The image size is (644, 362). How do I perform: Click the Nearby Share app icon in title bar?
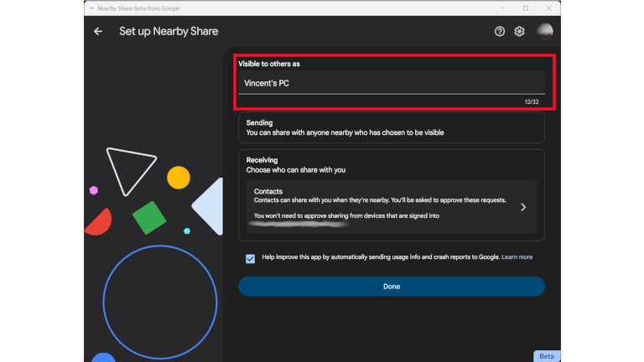pyautogui.click(x=90, y=8)
